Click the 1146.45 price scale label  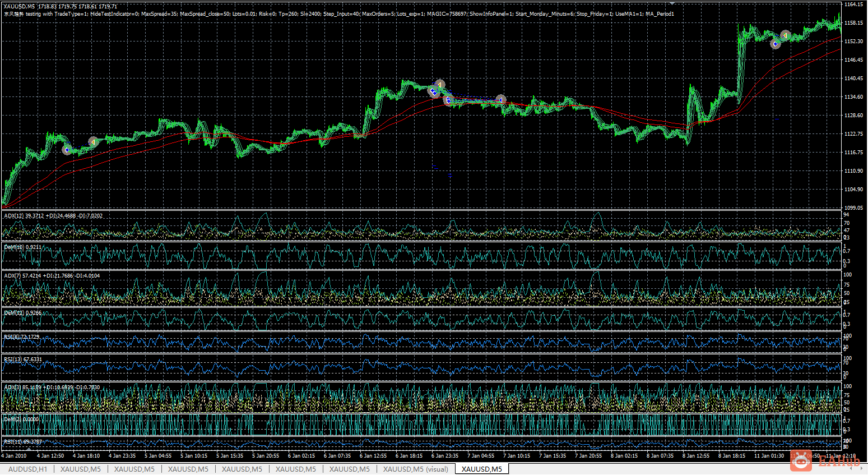click(x=853, y=60)
